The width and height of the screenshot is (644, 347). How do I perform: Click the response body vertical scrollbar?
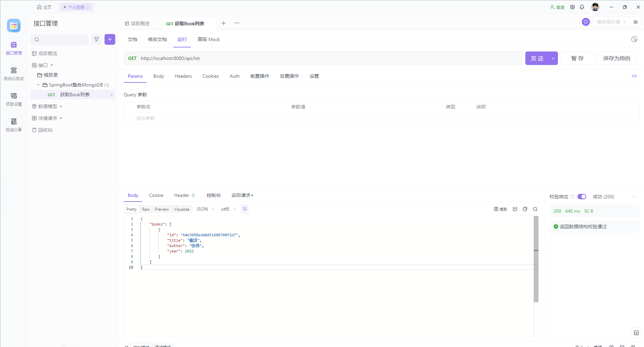[536, 259]
